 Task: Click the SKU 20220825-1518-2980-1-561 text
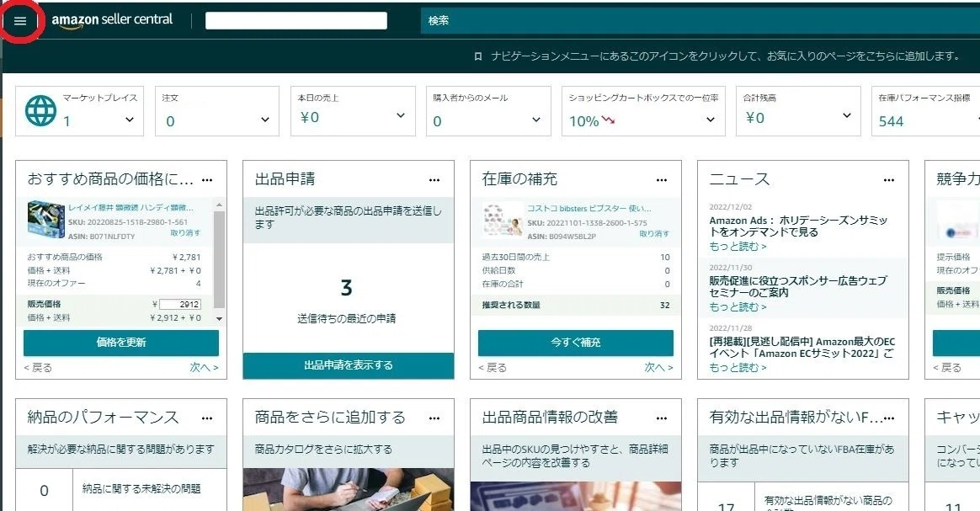point(128,221)
